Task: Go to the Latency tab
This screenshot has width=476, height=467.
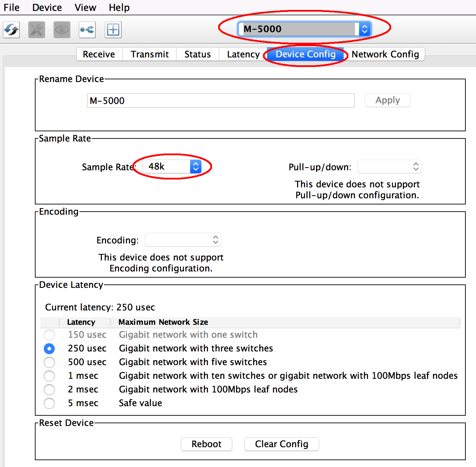Action: [243, 54]
